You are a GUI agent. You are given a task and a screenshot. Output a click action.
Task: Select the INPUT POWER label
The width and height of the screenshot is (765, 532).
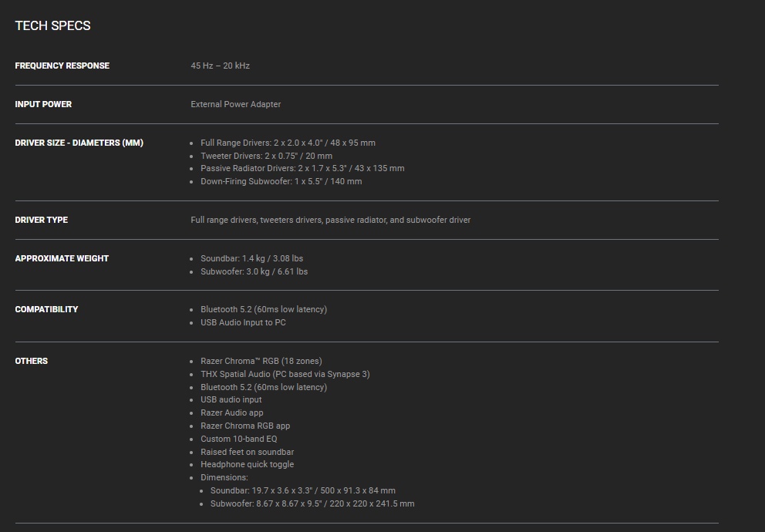(43, 104)
